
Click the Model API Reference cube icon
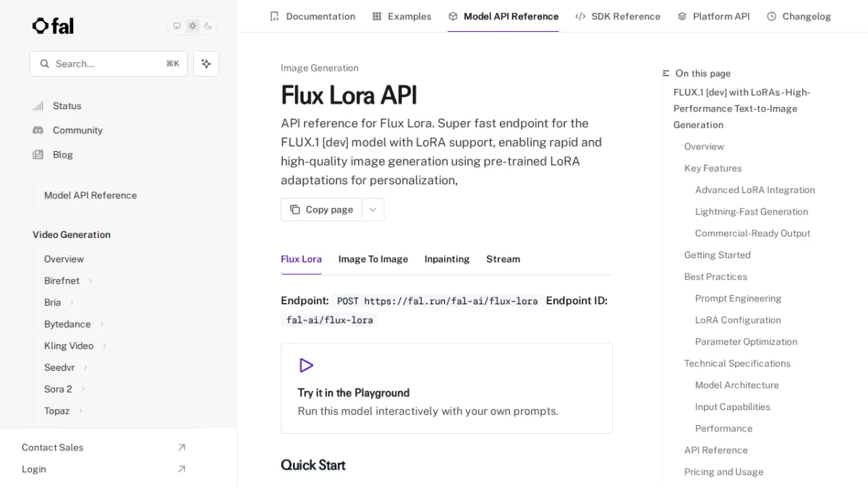[453, 16]
